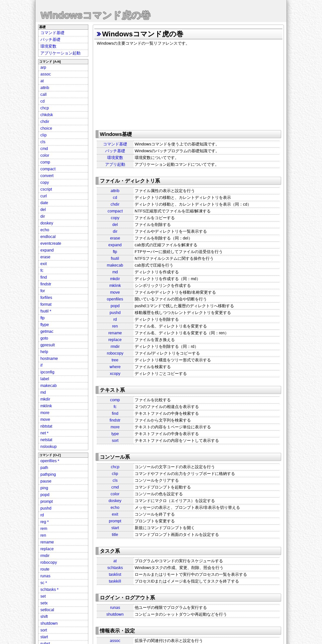The width and height of the screenshot is (322, 644).
Task: Open forfiles in the sidebar
Action: pos(46,298)
